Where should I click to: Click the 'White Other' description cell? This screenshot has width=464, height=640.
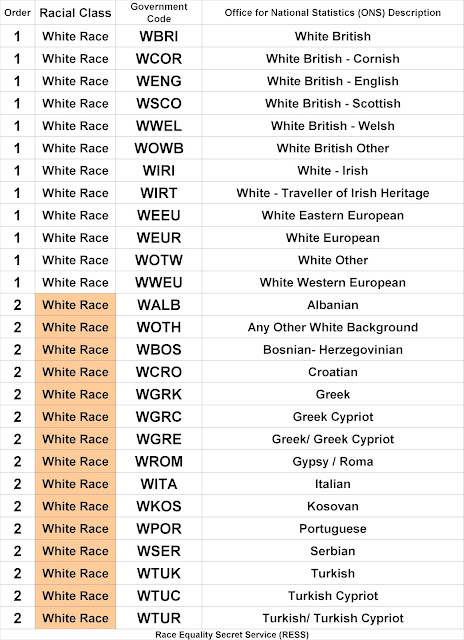tap(333, 260)
